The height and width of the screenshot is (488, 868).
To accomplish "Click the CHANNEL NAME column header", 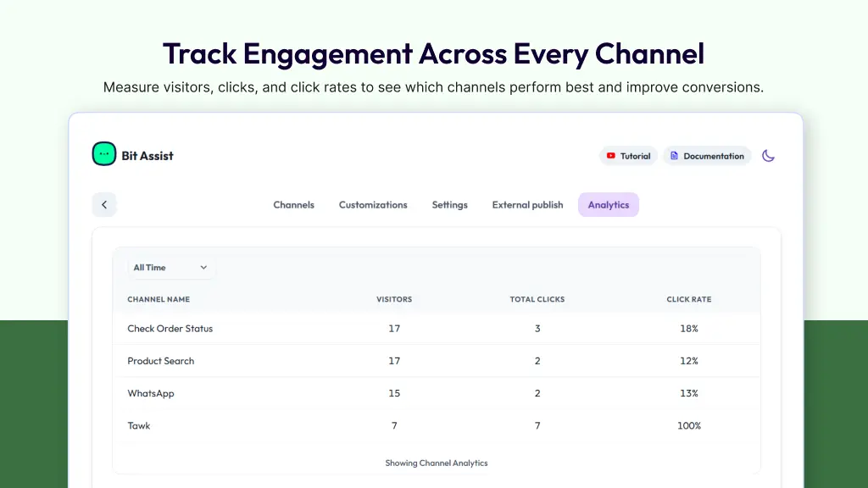I will (159, 299).
